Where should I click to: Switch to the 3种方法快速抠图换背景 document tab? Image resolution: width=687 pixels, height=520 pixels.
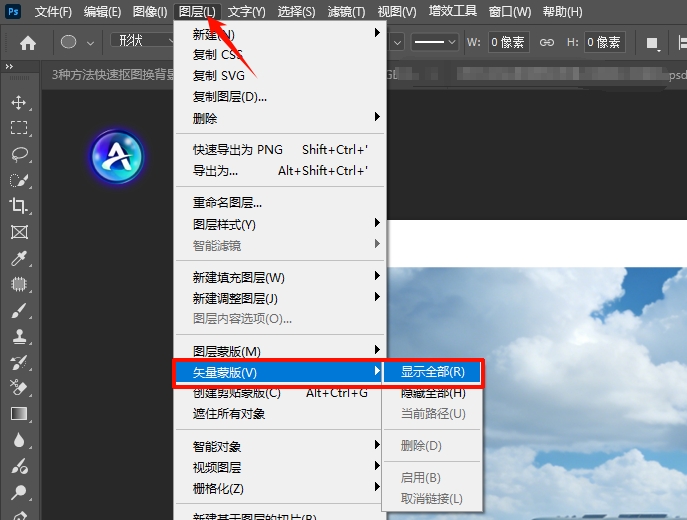click(112, 75)
